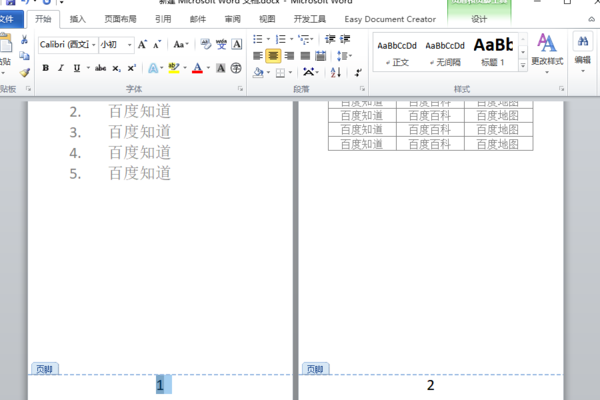This screenshot has height=400, width=600.
Task: Open the 文件 menu button
Action: [x=8, y=19]
